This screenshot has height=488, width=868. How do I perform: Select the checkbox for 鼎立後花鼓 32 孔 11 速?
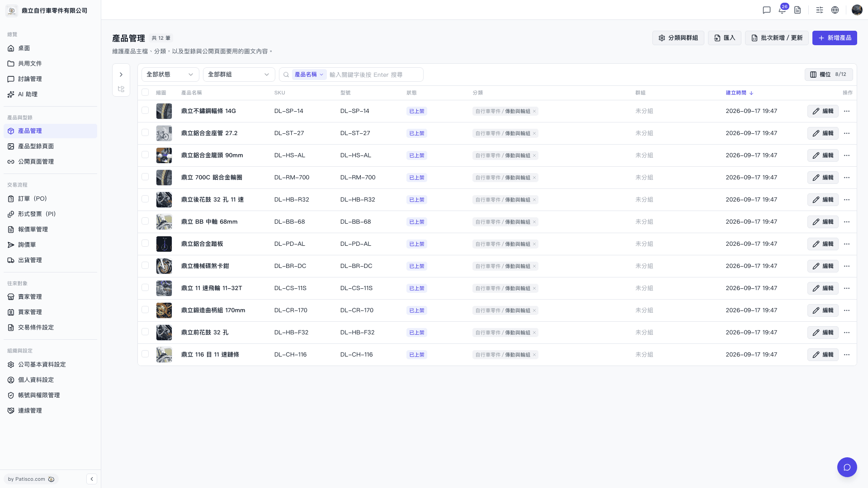[145, 199]
